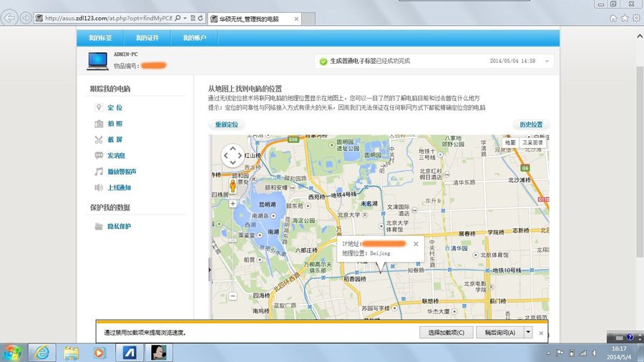Dismiss the add-on notification bar
644x362 pixels.
541,333
